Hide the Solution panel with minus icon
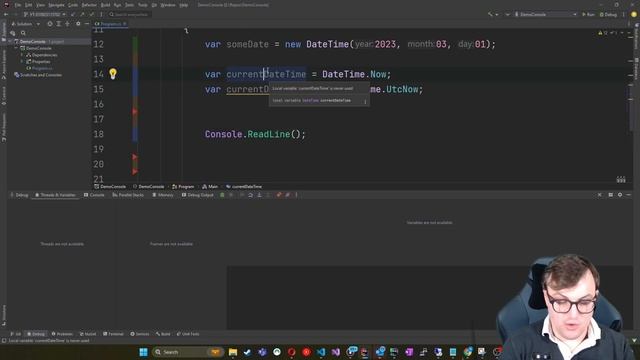The image size is (640, 360). [x=87, y=24]
